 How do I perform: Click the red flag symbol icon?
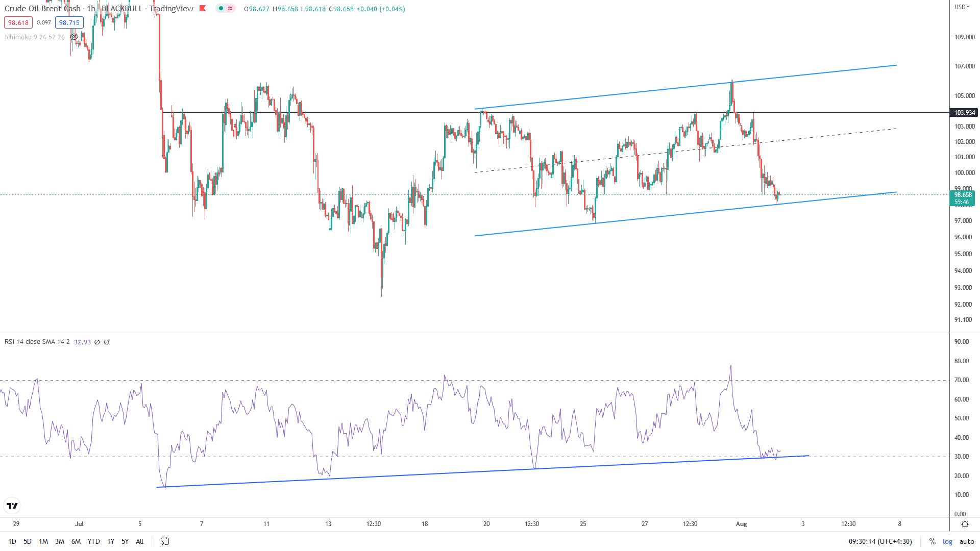click(x=203, y=8)
